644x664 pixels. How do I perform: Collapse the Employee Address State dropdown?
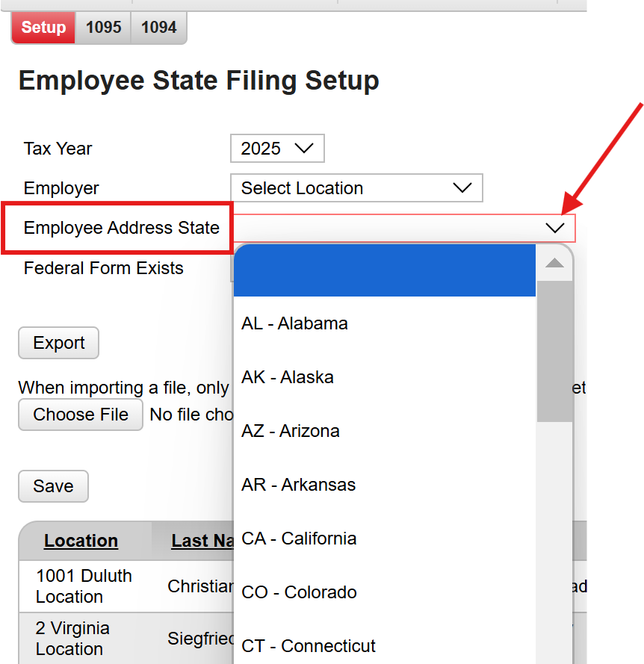[x=554, y=227]
